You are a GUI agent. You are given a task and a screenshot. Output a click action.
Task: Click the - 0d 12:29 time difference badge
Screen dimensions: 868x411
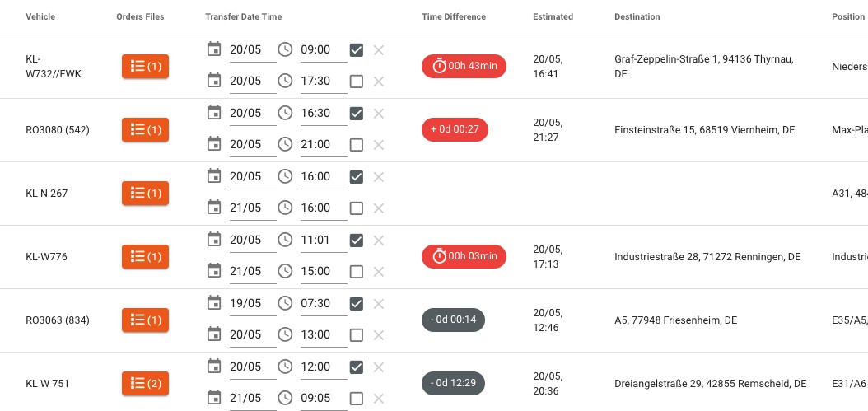(x=453, y=383)
